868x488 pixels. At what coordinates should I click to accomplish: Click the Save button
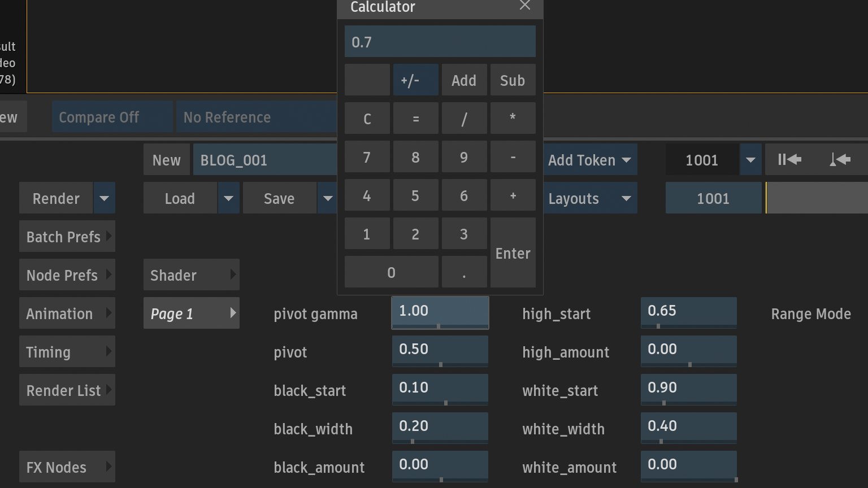(x=280, y=198)
